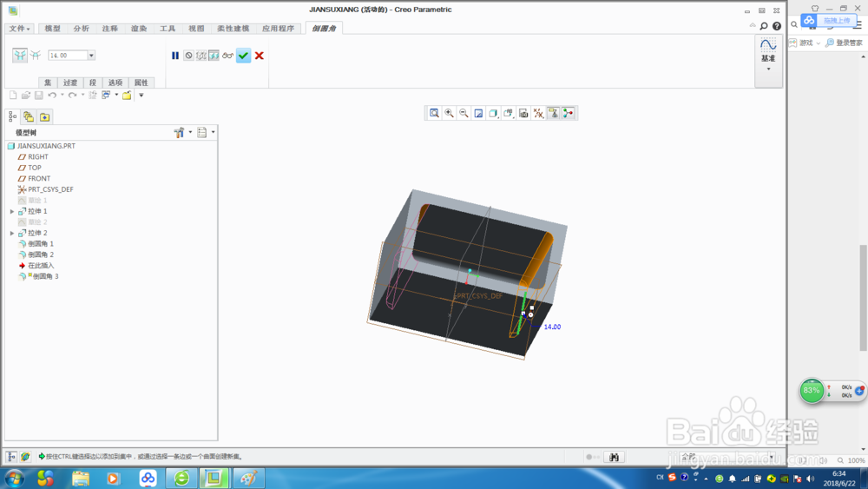Switch to the 注释 ribbon tab

(x=110, y=29)
